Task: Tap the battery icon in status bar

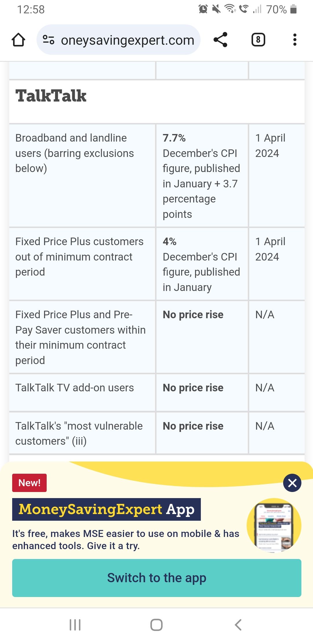Action: tap(293, 9)
